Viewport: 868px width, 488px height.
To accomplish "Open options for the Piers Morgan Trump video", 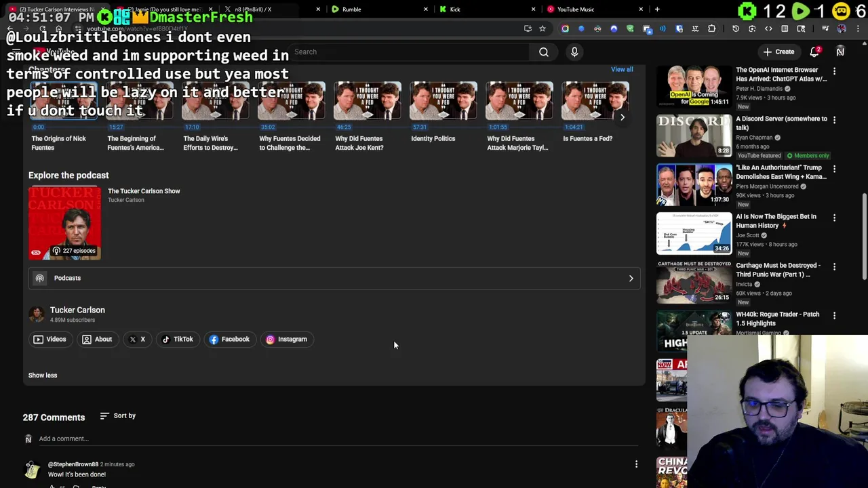I will [x=834, y=168].
